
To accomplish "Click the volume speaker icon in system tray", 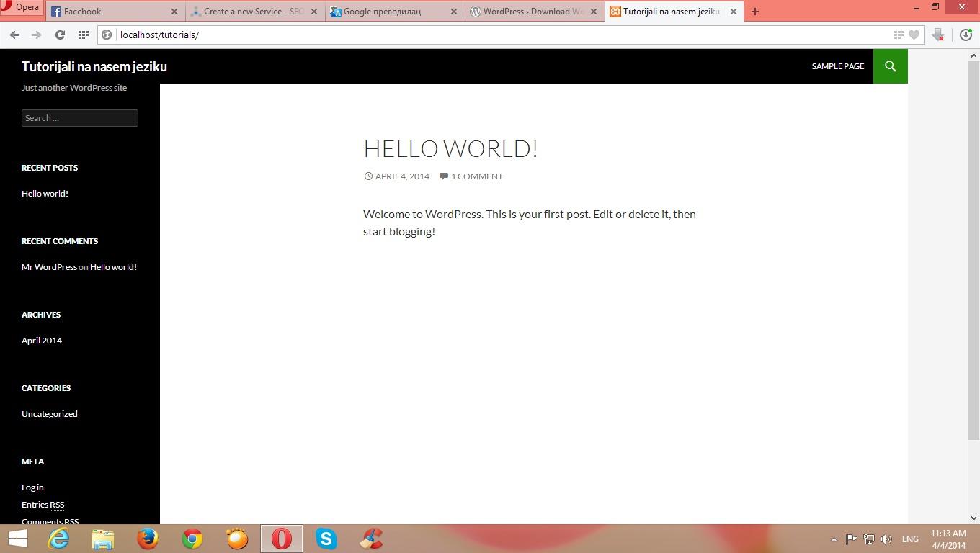I will [x=886, y=539].
